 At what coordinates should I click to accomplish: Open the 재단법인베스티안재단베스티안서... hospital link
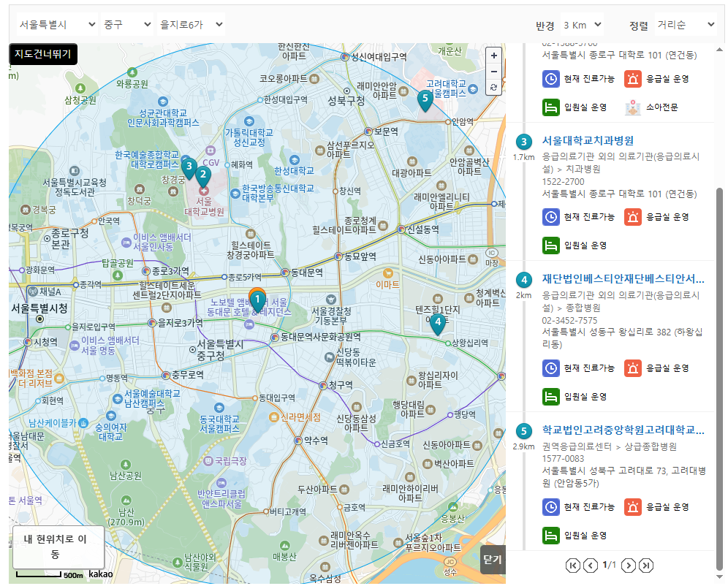[x=623, y=279]
